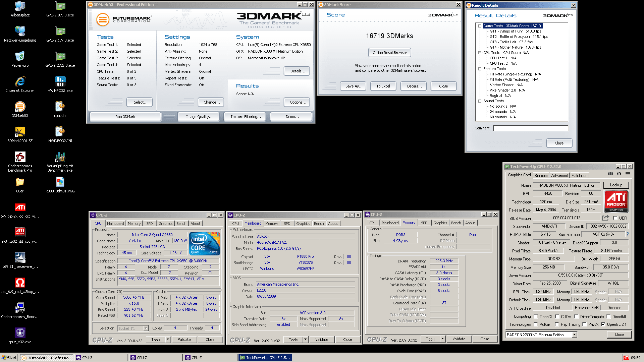Open the HWiNFO32.exe desktop icon

coord(60,81)
